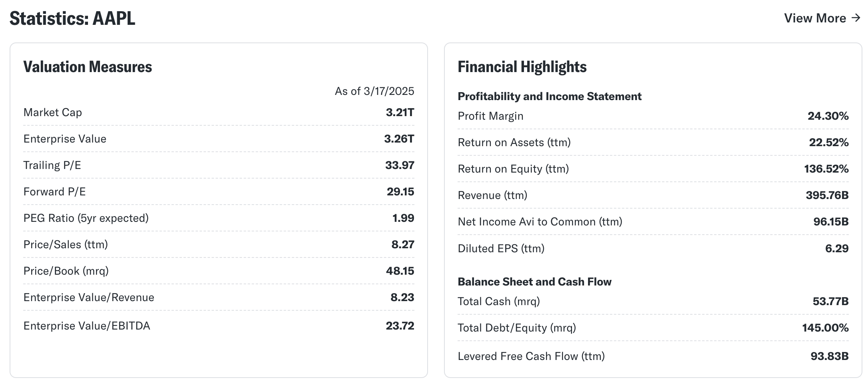Select the Valuation Measures heading
Viewport: 868px width, 382px height.
pyautogui.click(x=88, y=67)
